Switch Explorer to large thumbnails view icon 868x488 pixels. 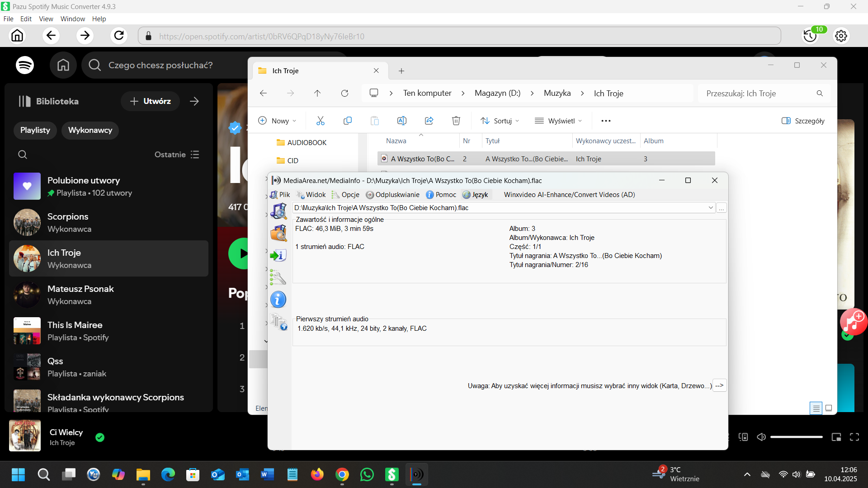click(829, 408)
